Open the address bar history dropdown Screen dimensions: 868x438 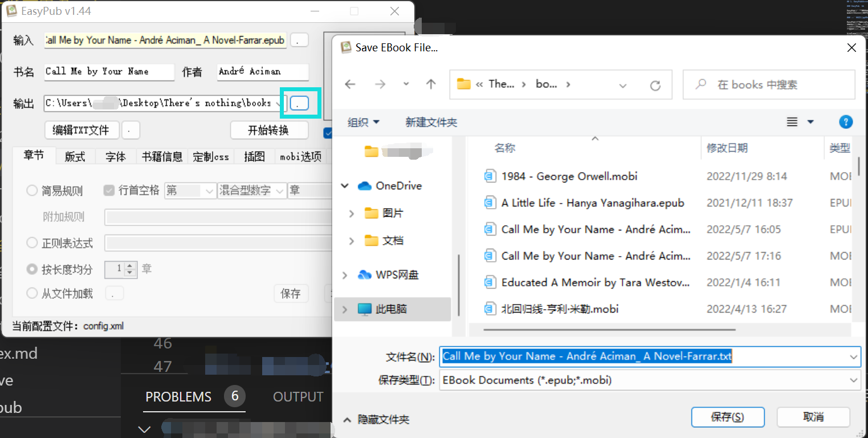(x=622, y=85)
